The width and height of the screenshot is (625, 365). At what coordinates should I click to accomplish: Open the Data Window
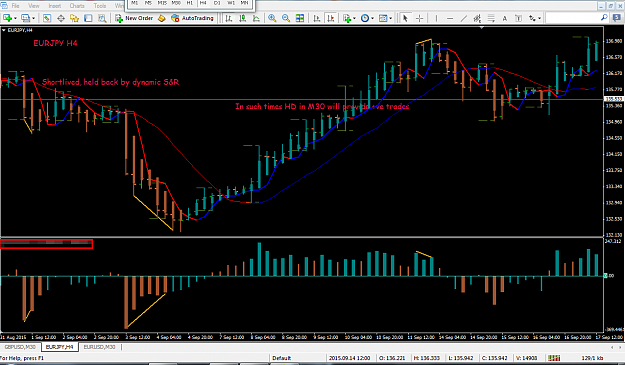pos(61,18)
